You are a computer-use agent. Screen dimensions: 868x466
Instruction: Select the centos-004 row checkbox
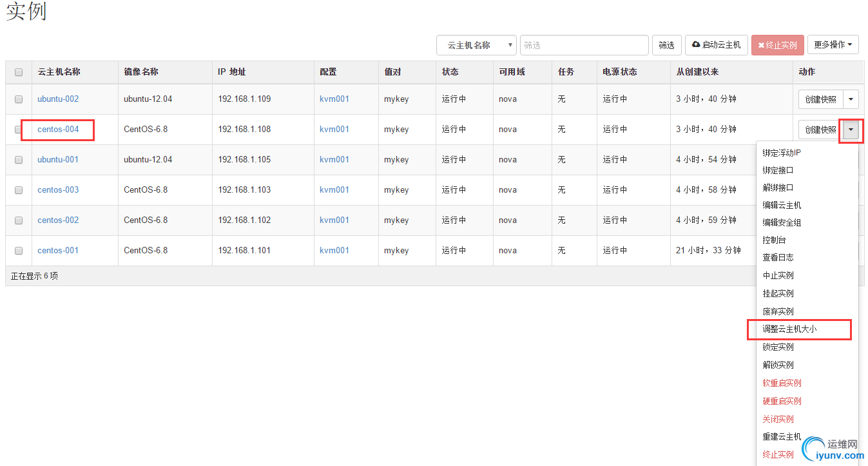click(x=19, y=130)
